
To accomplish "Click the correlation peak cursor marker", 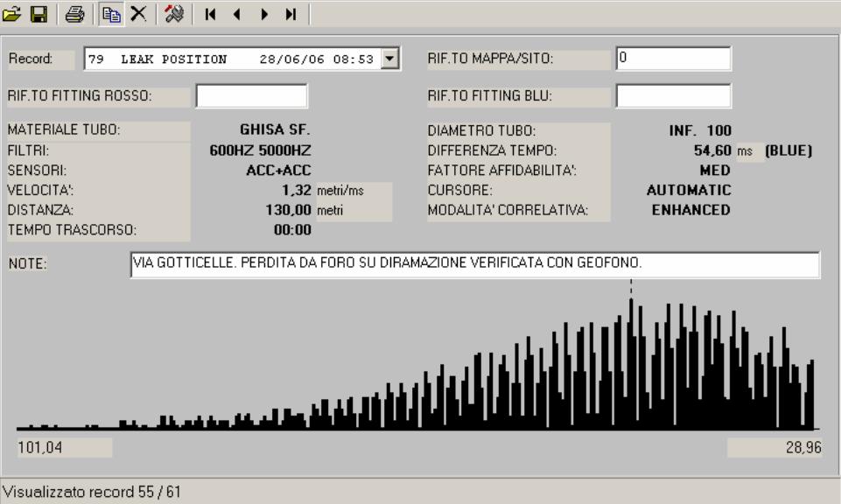I will (x=631, y=287).
